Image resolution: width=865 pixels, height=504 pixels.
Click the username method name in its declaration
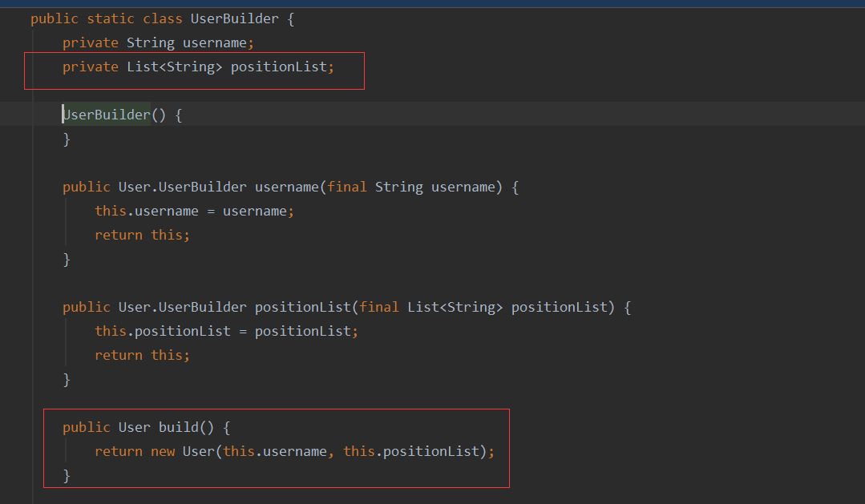[x=286, y=187]
